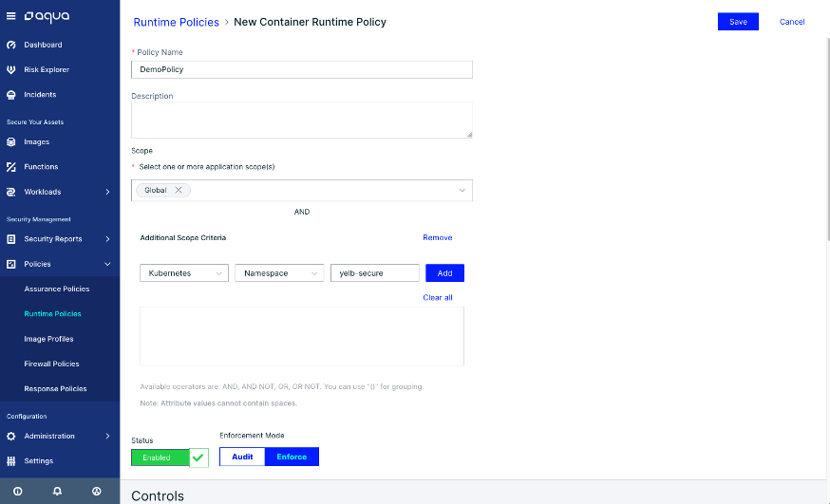Open Settings in sidebar
830x504 pixels.
pos(39,460)
